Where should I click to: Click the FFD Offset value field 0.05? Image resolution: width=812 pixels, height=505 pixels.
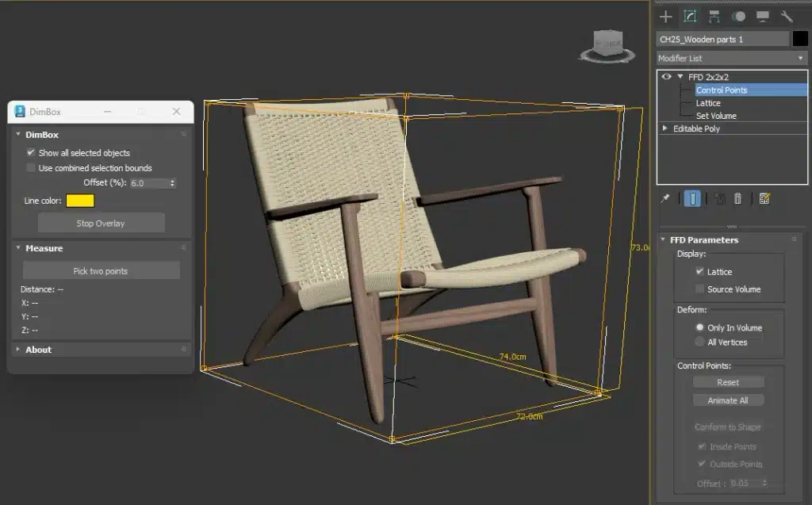pyautogui.click(x=745, y=483)
